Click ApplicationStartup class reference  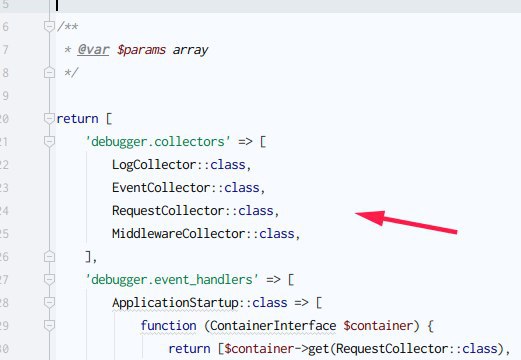[x=175, y=303]
